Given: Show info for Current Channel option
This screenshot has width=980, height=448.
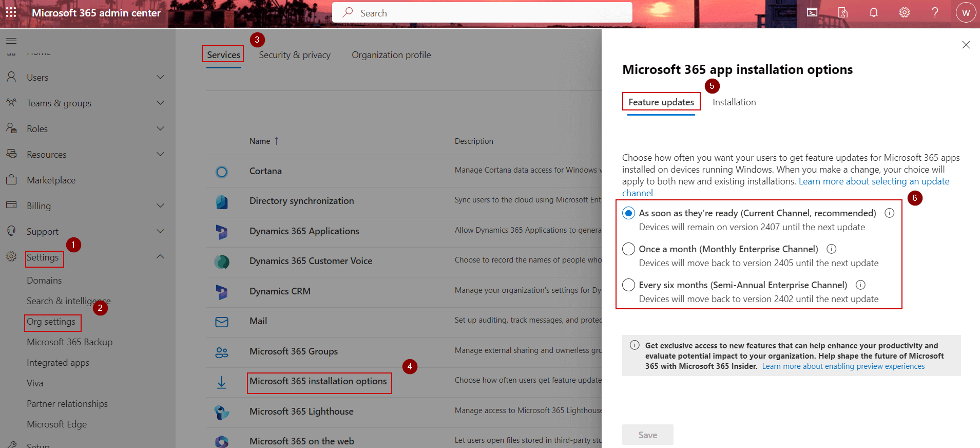Looking at the screenshot, I should (890, 213).
